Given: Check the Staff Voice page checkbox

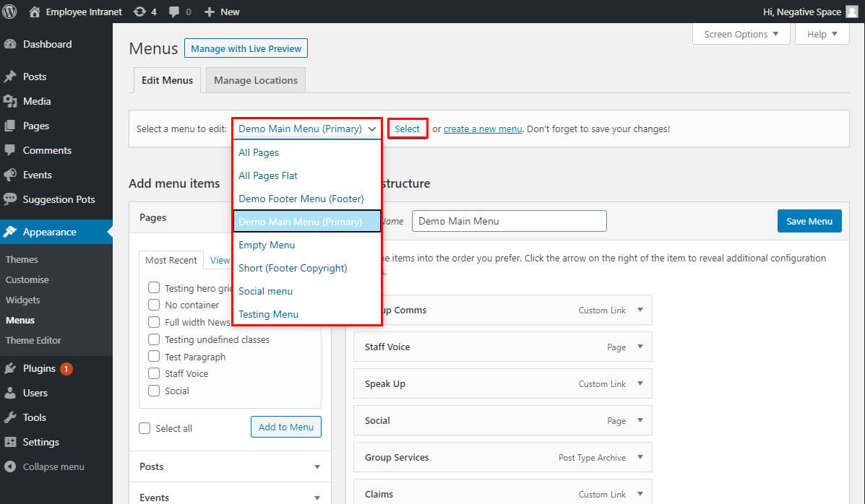Looking at the screenshot, I should (154, 373).
